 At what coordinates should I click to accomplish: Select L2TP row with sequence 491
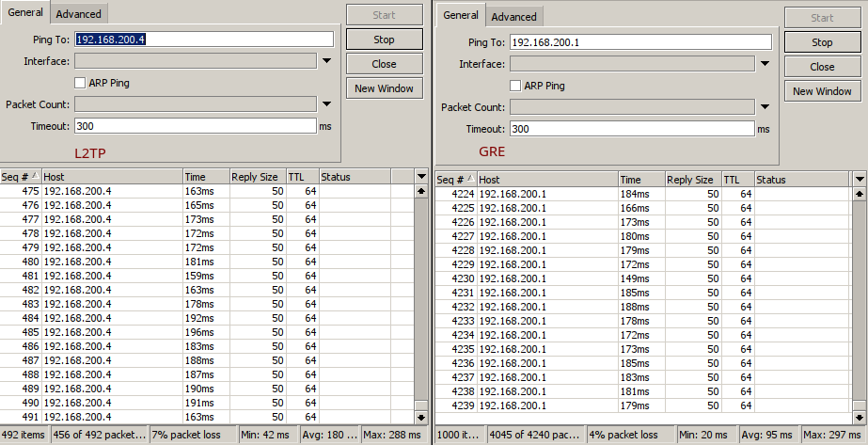207,417
